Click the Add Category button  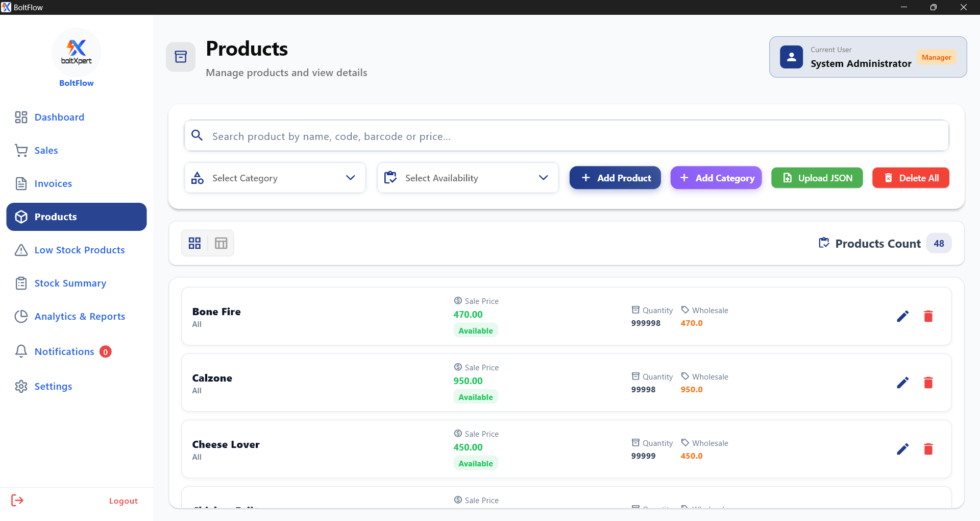pyautogui.click(x=716, y=178)
